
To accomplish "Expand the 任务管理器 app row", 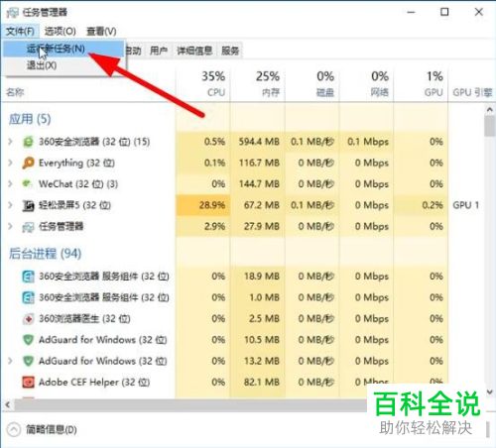I will click(x=10, y=226).
